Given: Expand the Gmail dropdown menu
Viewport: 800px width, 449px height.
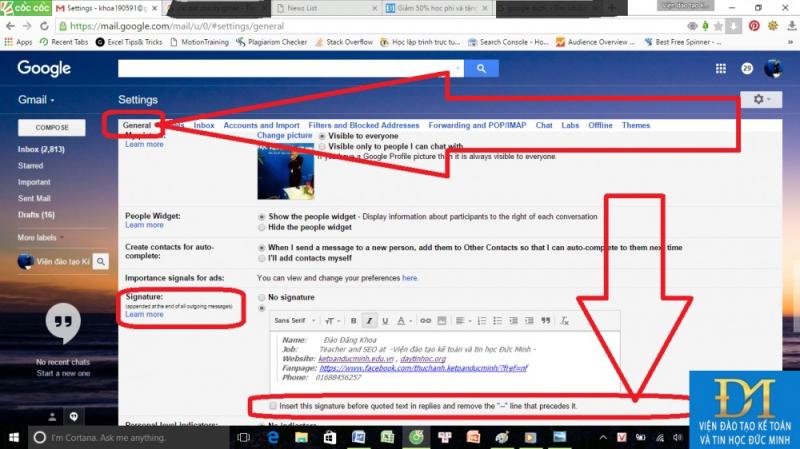Looking at the screenshot, I should (x=36, y=99).
